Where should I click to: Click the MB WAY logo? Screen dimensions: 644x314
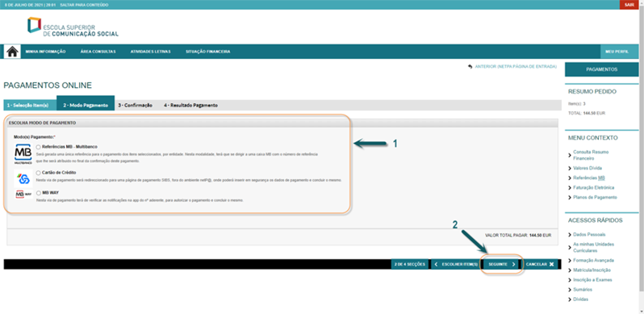(23, 194)
